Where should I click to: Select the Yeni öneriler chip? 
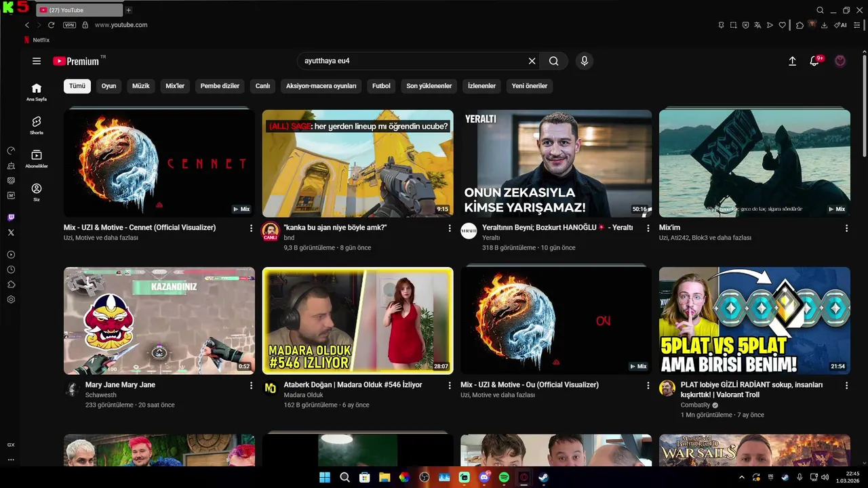click(530, 86)
